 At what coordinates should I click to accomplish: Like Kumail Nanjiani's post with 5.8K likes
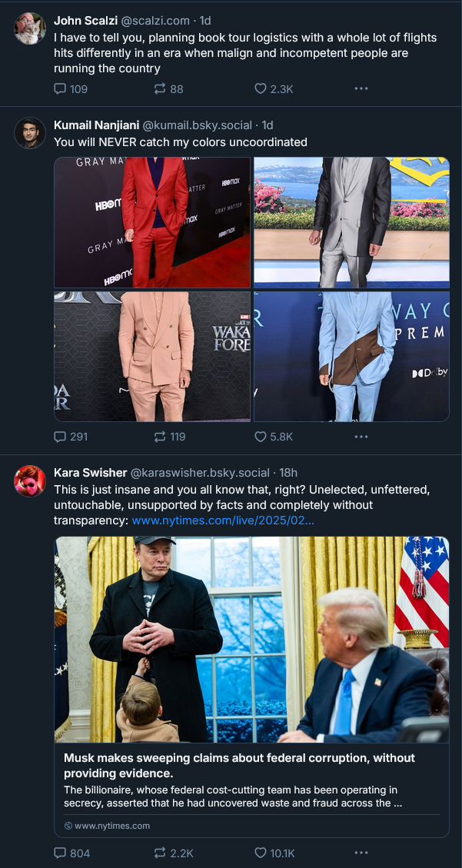274,437
